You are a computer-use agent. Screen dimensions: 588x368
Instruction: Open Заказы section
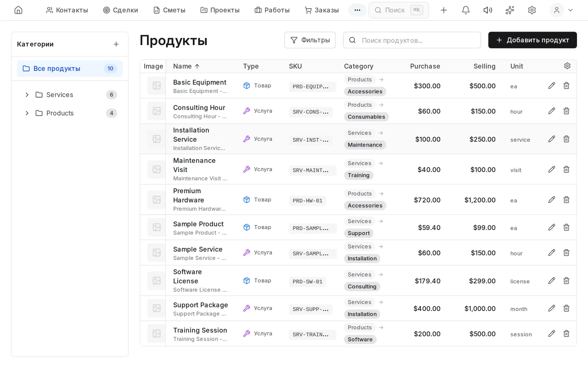coord(322,10)
